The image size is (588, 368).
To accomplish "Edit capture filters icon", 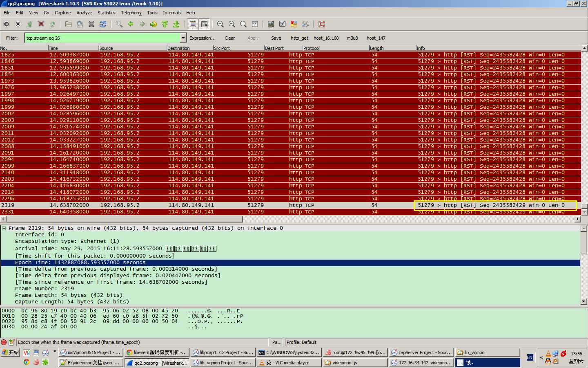I will coord(271,24).
